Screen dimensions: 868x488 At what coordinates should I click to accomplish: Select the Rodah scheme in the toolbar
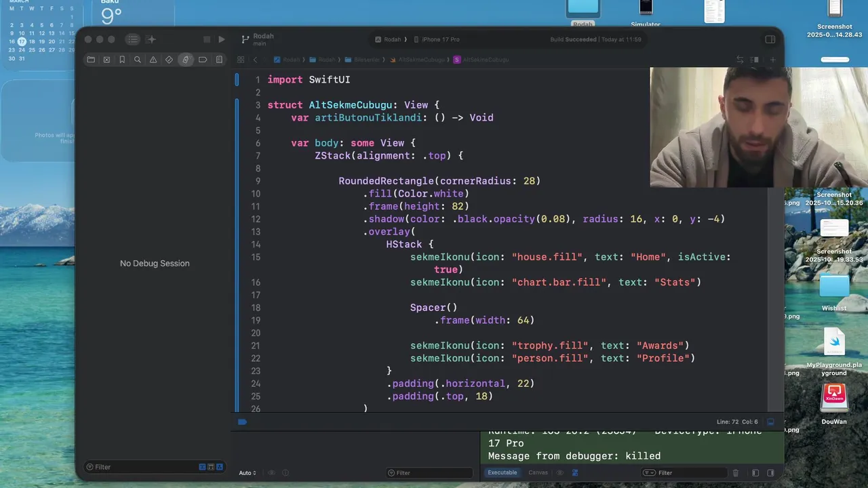tap(388, 39)
